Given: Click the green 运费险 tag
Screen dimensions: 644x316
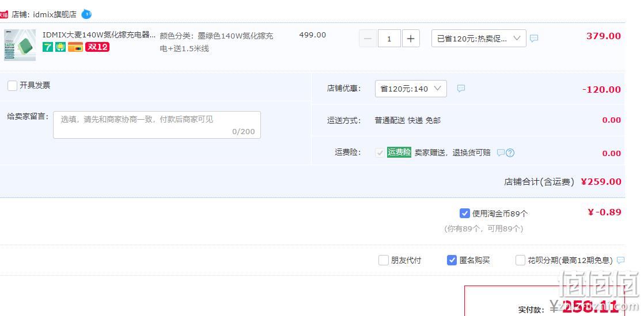Looking at the screenshot, I should pyautogui.click(x=399, y=153).
